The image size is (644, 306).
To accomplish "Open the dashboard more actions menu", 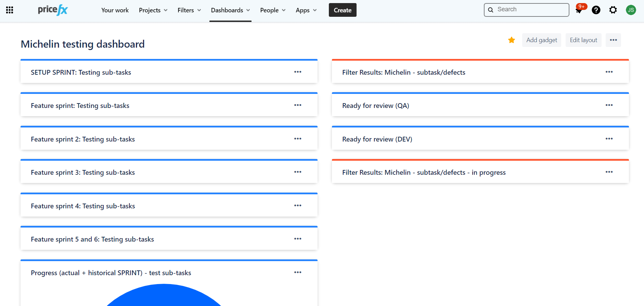I will pos(613,40).
